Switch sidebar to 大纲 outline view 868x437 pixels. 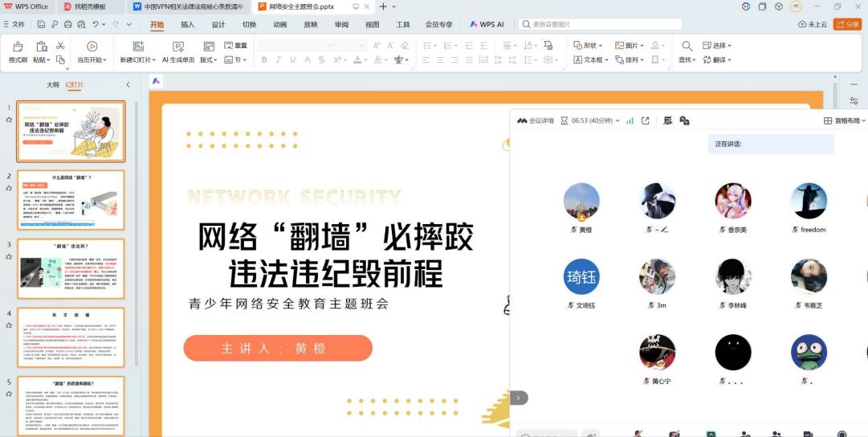(x=52, y=84)
